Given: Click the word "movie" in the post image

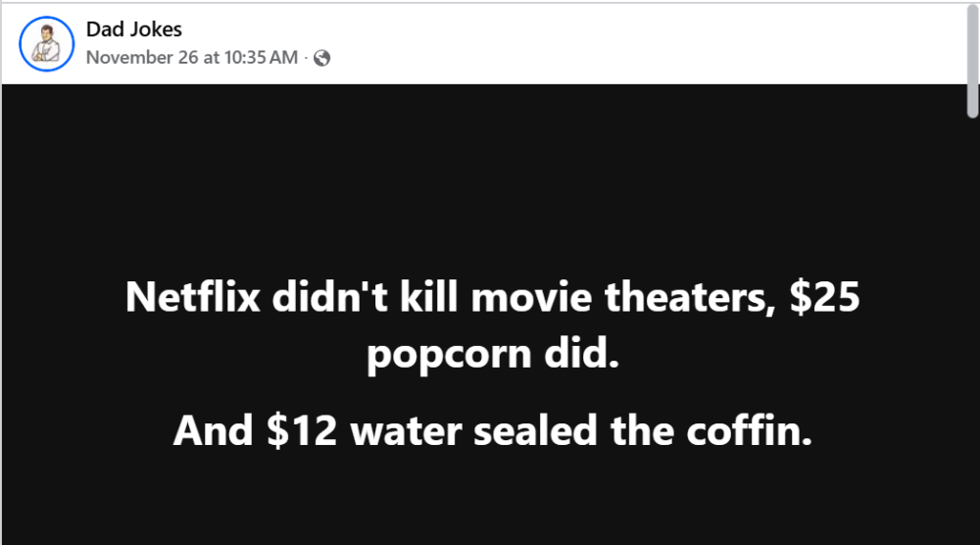Looking at the screenshot, I should 527,297.
